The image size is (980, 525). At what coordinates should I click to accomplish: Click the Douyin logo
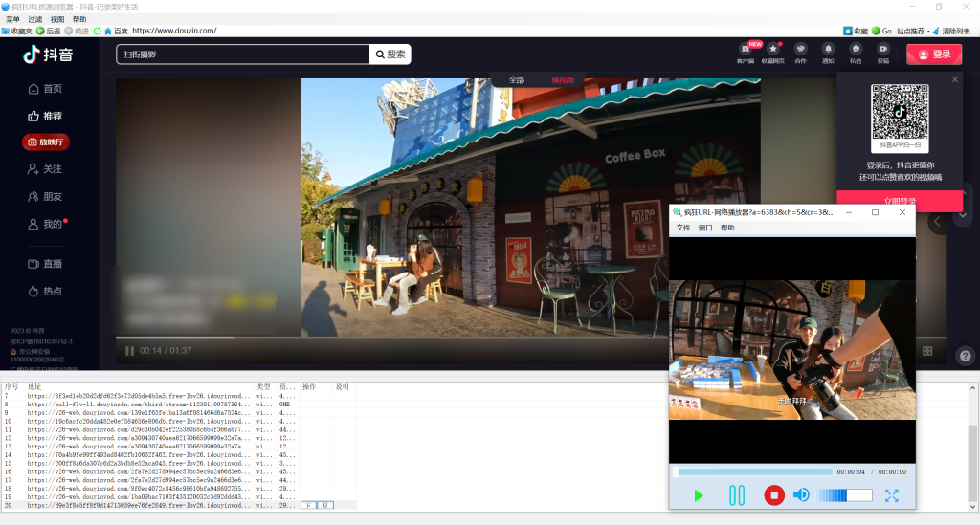click(48, 55)
